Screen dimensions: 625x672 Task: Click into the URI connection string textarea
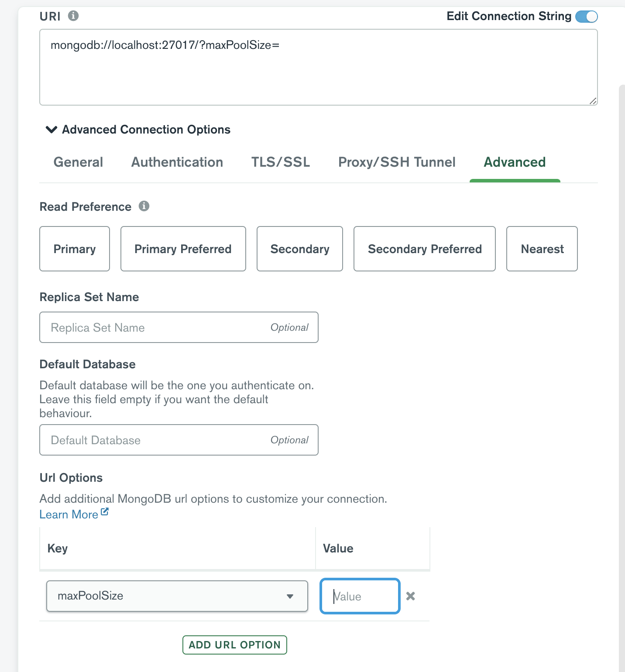319,67
